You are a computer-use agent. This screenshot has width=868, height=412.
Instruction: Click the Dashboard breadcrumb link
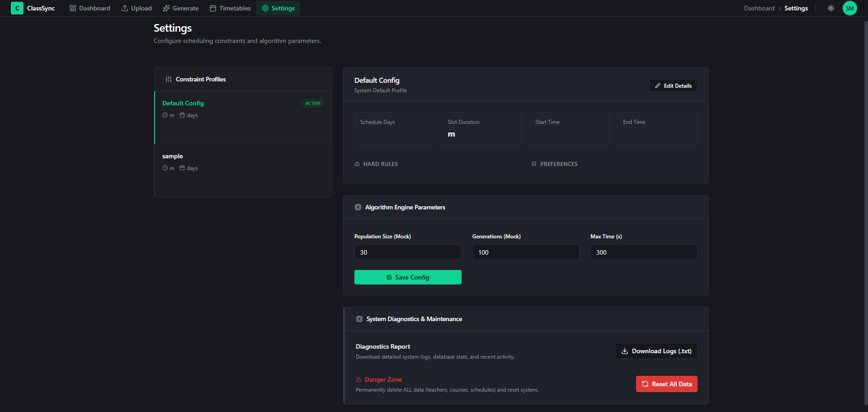759,8
